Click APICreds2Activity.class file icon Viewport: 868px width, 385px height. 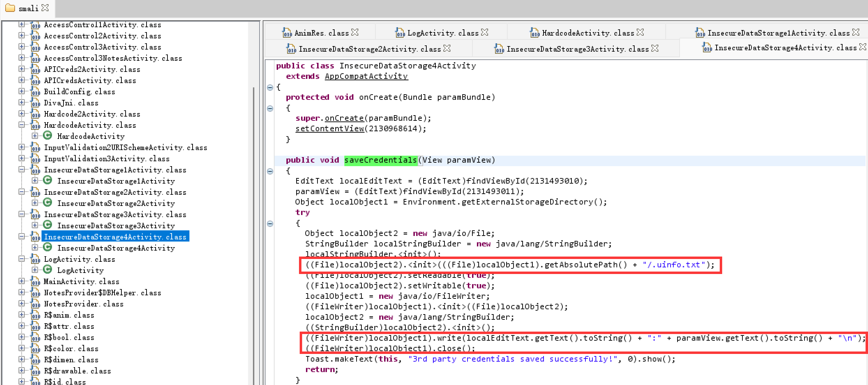(35, 69)
